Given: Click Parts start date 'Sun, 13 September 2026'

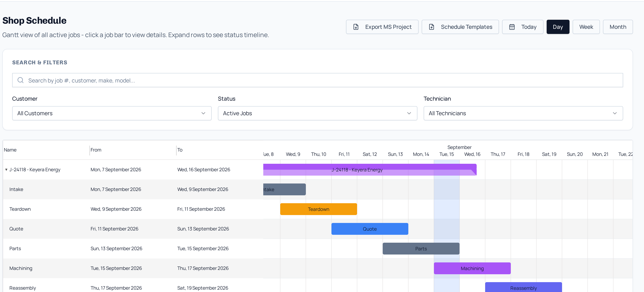Looking at the screenshot, I should tap(116, 249).
